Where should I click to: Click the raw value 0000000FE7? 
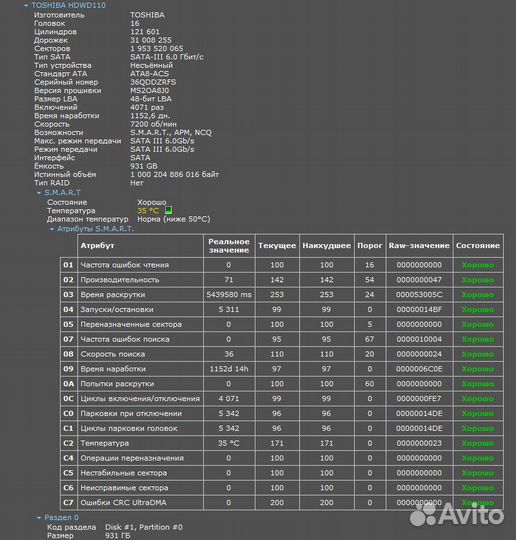pos(419,398)
